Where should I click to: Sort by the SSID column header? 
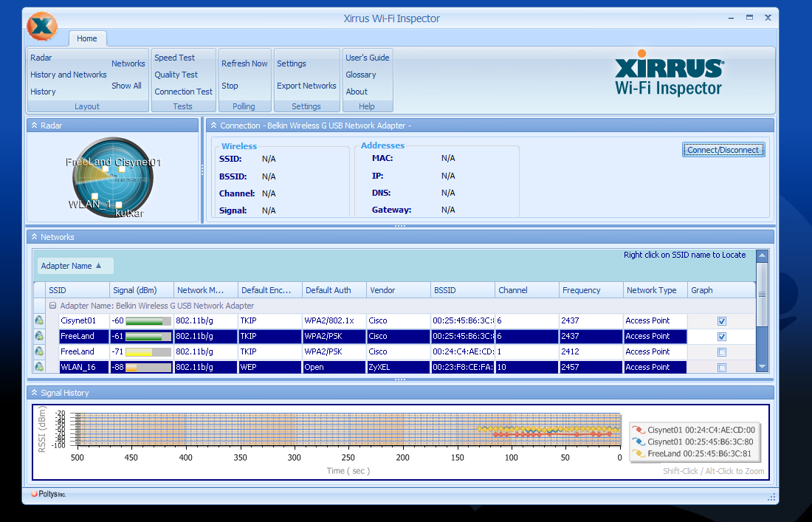tap(78, 290)
